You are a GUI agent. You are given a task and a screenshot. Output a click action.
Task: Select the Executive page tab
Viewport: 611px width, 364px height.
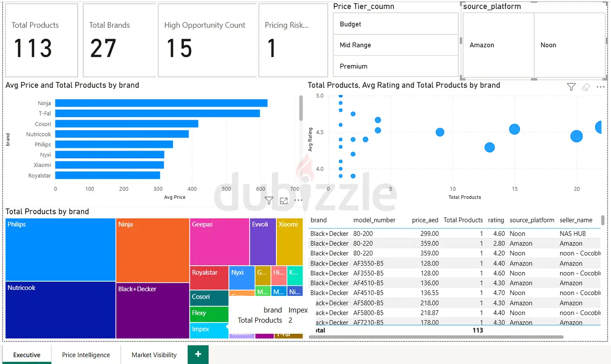pos(27,355)
